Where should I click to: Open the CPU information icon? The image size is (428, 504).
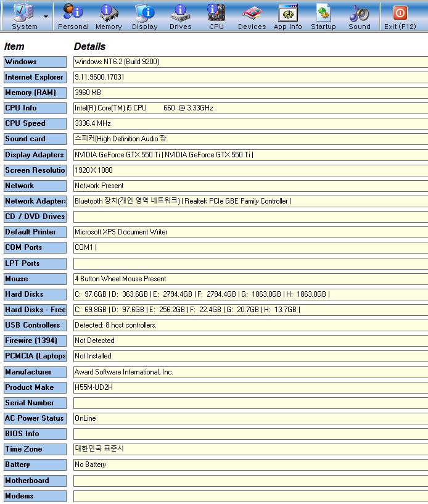216,14
